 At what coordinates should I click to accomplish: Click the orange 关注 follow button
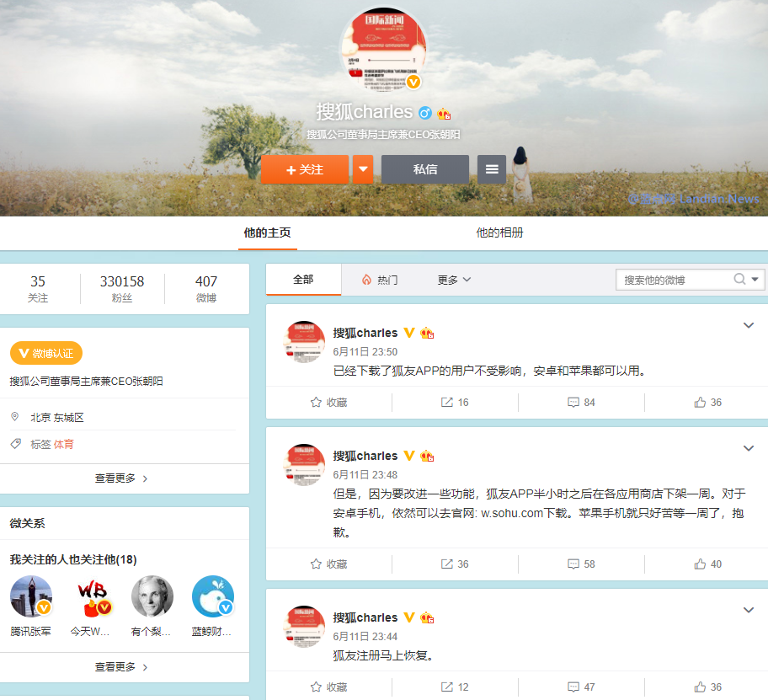(x=305, y=169)
